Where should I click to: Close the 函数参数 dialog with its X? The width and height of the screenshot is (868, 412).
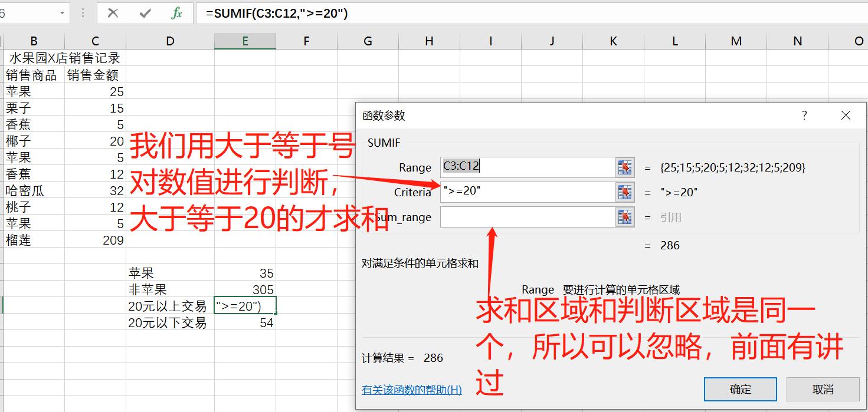tap(846, 116)
